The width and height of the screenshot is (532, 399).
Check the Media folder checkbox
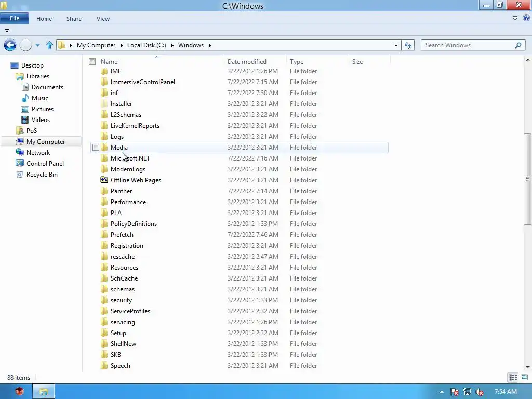tap(96, 147)
